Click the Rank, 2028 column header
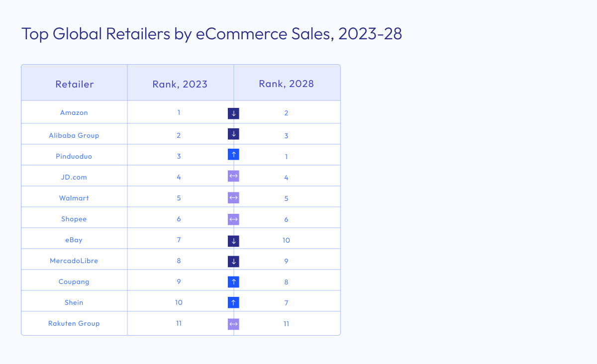 tap(287, 84)
